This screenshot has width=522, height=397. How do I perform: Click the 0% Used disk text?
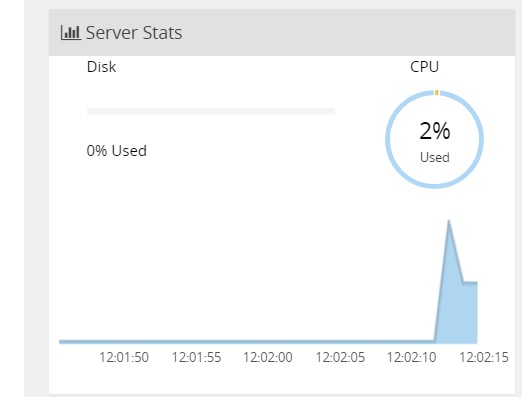[x=117, y=151]
